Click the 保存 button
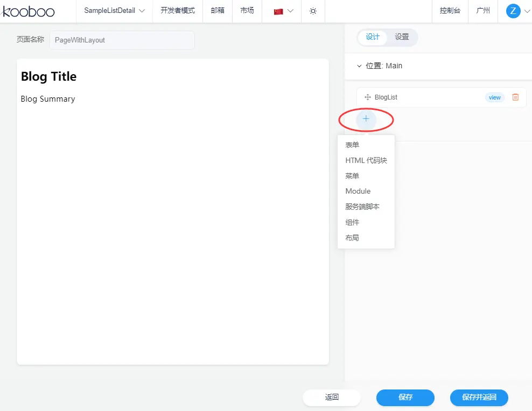This screenshot has width=532, height=411. pyautogui.click(x=405, y=398)
